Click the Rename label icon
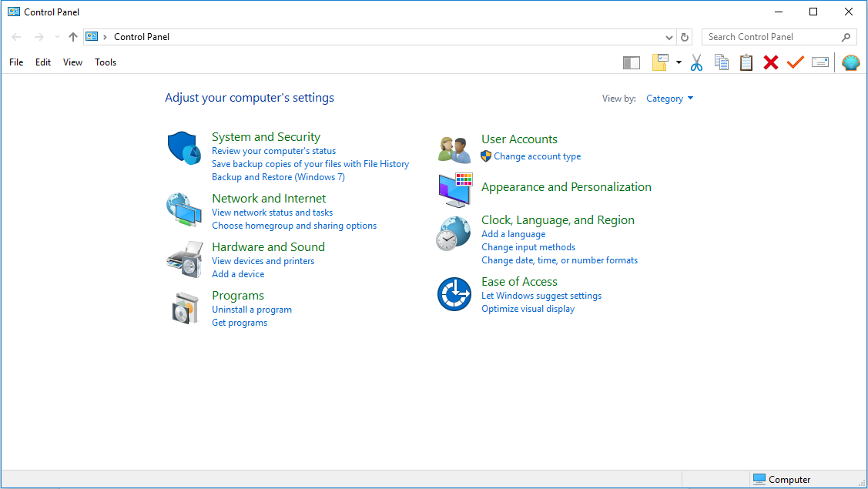This screenshot has width=868, height=489. [x=820, y=62]
